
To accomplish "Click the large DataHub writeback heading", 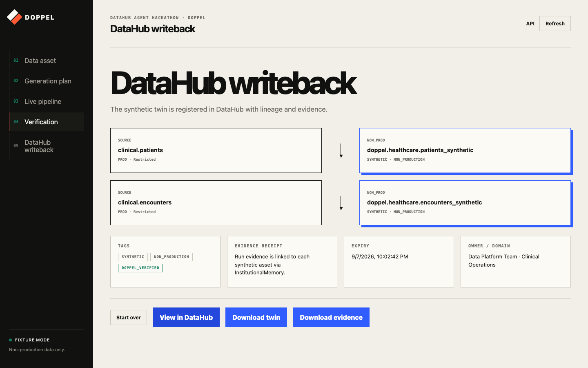I will click(x=233, y=83).
